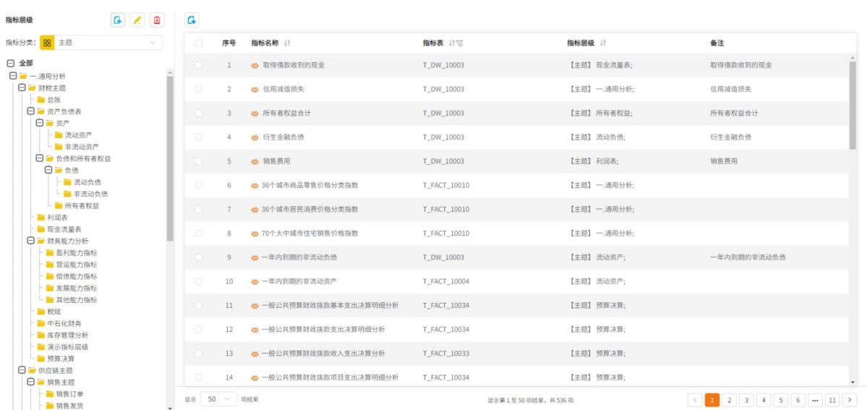
Task: Select the 利润表 folder in the tree
Action: coord(53,217)
